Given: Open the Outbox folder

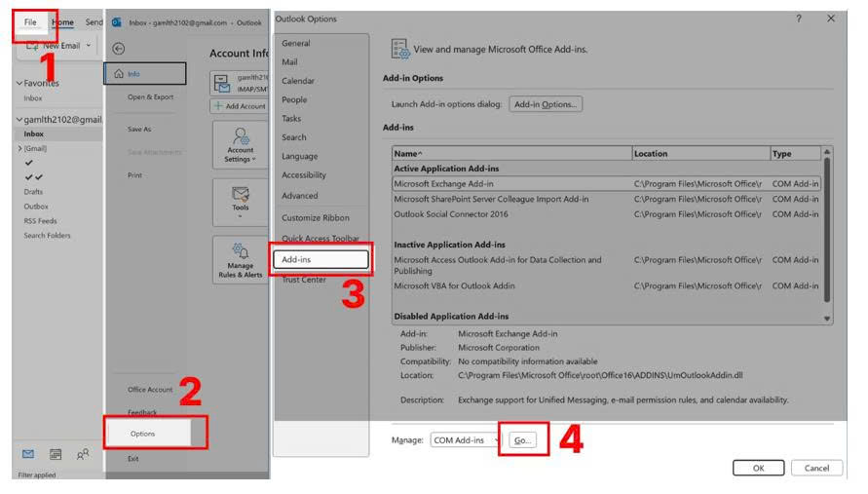Looking at the screenshot, I should [x=36, y=206].
